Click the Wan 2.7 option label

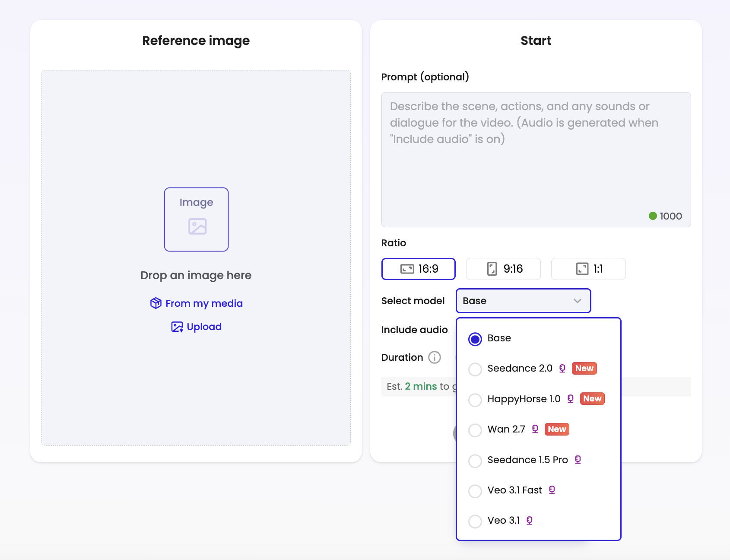[506, 429]
